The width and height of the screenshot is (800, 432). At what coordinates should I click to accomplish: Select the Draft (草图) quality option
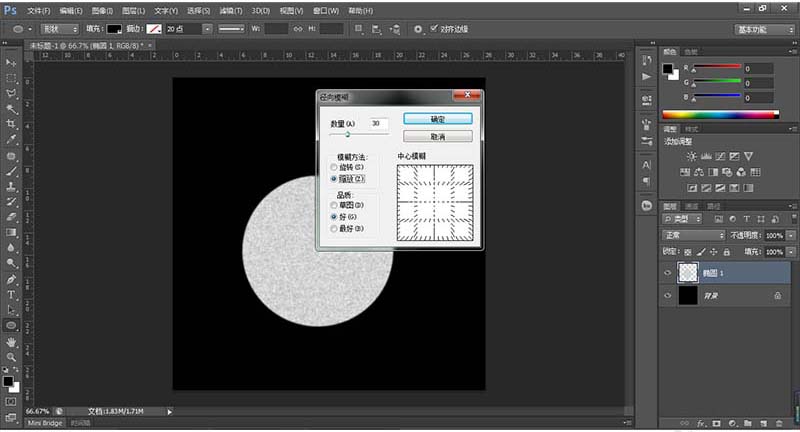[x=335, y=204]
